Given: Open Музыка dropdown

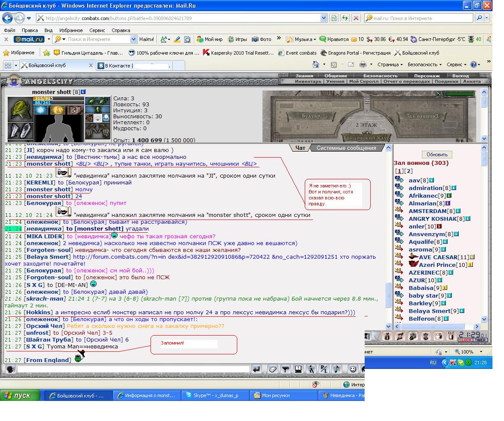Looking at the screenshot, I should (301, 39).
